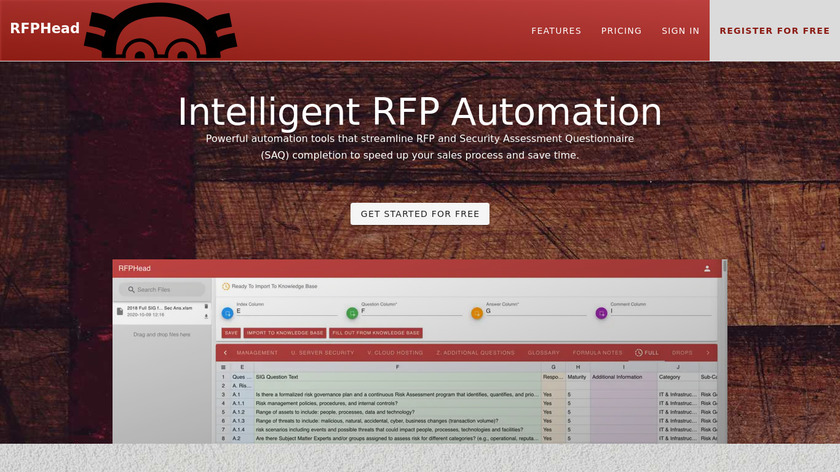Click cell 'SIG Question Text'
Screen dimensions: 840x472
398,377
